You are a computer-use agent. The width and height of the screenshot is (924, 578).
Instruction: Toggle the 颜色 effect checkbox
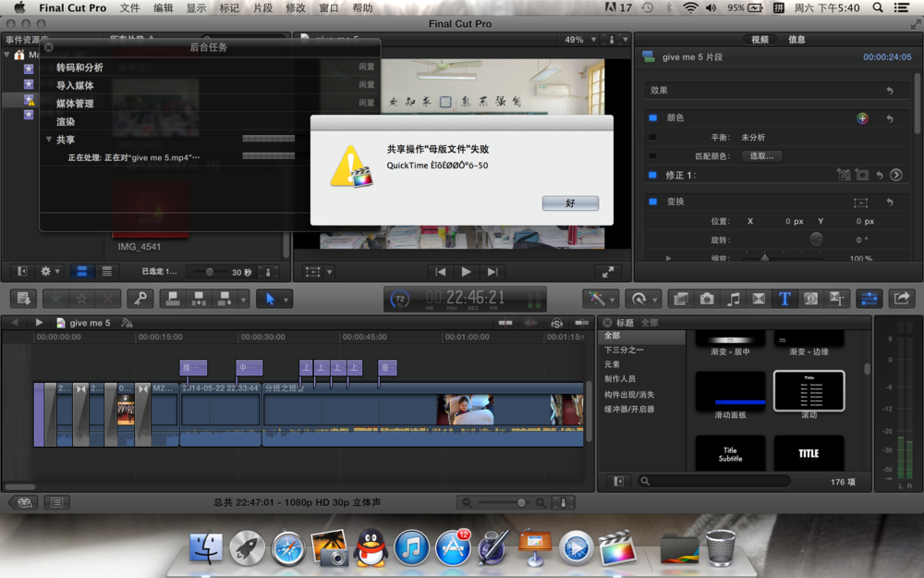[652, 118]
